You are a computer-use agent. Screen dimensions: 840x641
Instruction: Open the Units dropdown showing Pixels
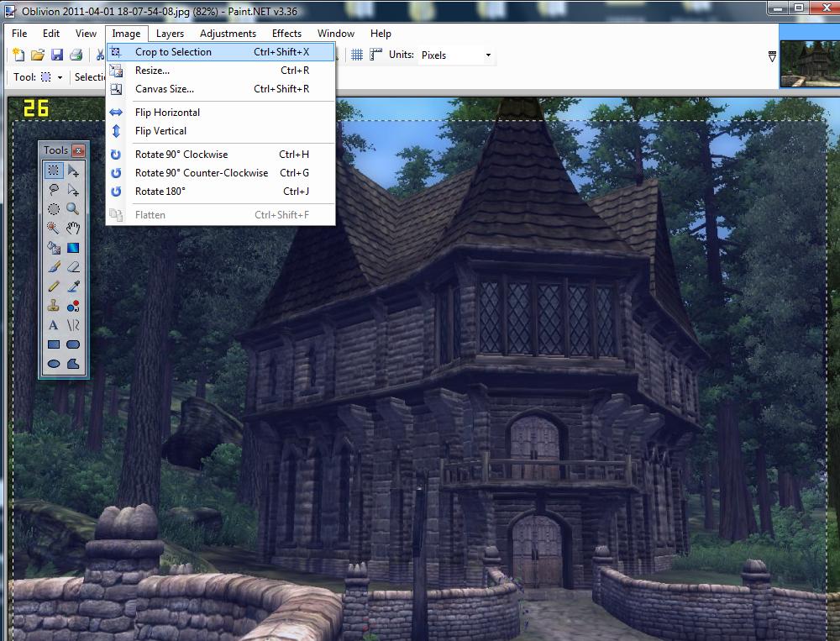coord(456,55)
